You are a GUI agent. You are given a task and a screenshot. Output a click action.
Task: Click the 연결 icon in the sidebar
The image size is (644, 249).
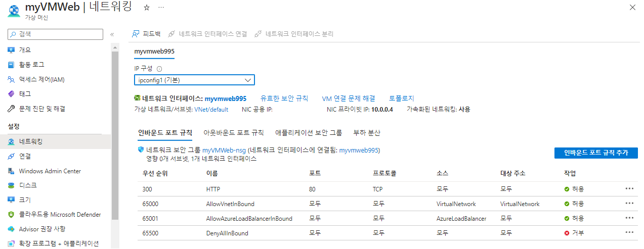tap(11, 156)
